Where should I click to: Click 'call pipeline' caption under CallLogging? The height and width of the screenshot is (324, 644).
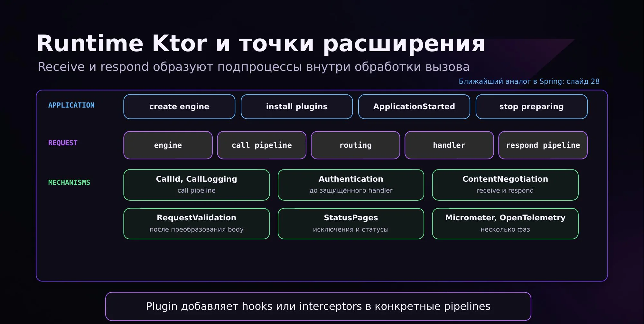197,190
